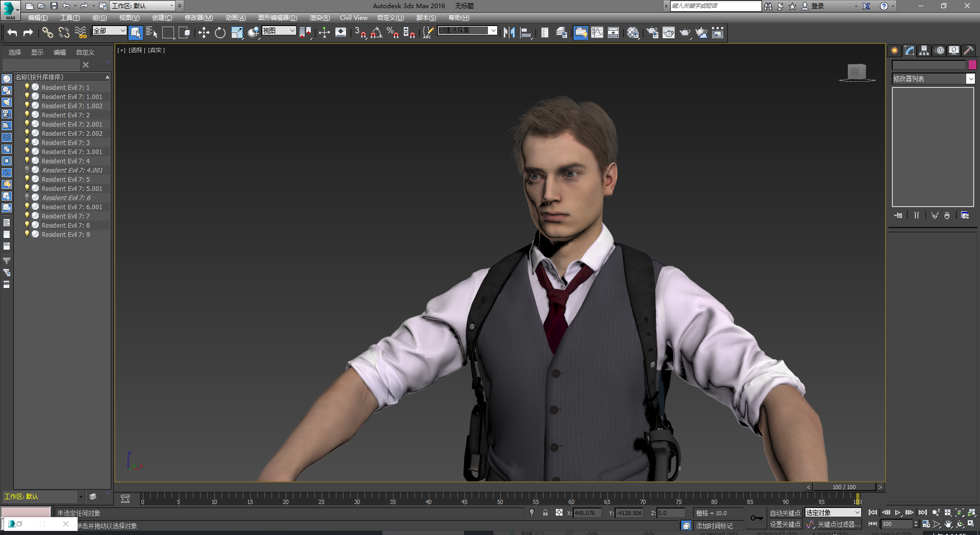Click the '设置关键点' Set Key button
980x535 pixels.
(x=785, y=524)
